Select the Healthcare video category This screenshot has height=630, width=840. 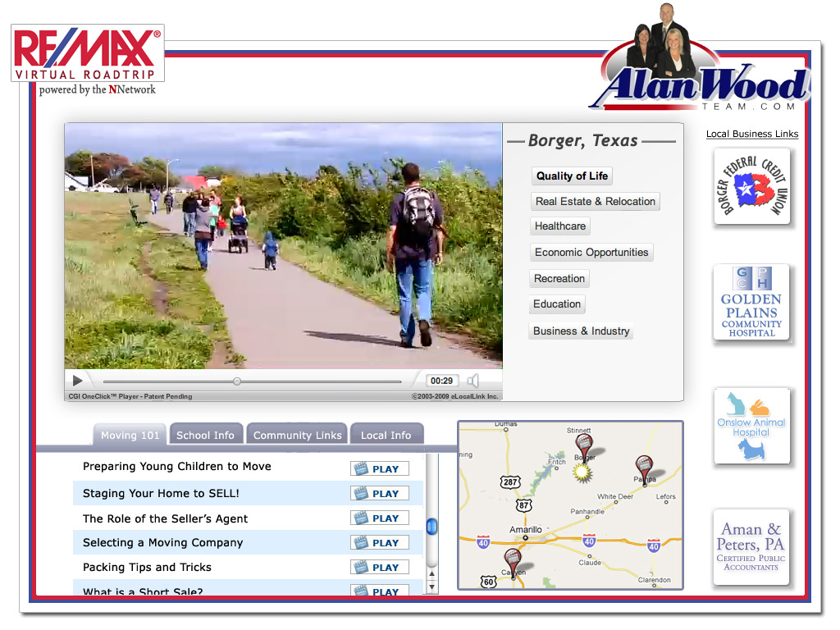560,226
